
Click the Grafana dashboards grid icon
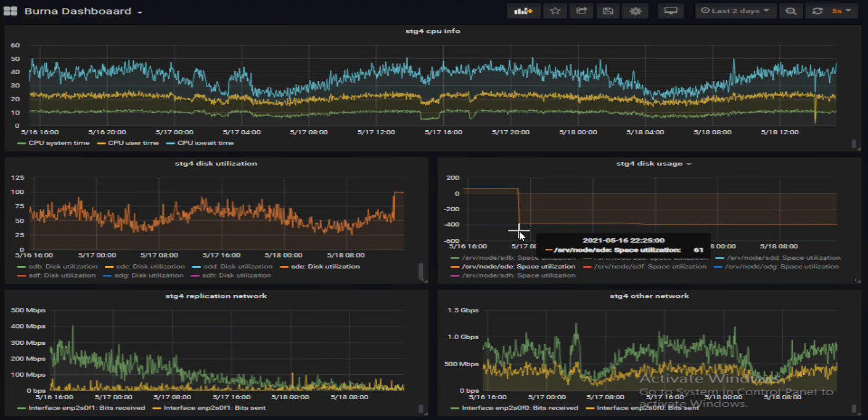[x=10, y=12]
